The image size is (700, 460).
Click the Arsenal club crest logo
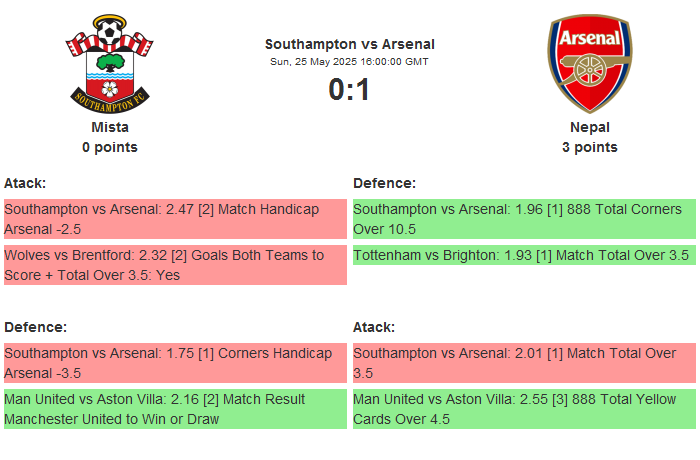click(x=589, y=62)
